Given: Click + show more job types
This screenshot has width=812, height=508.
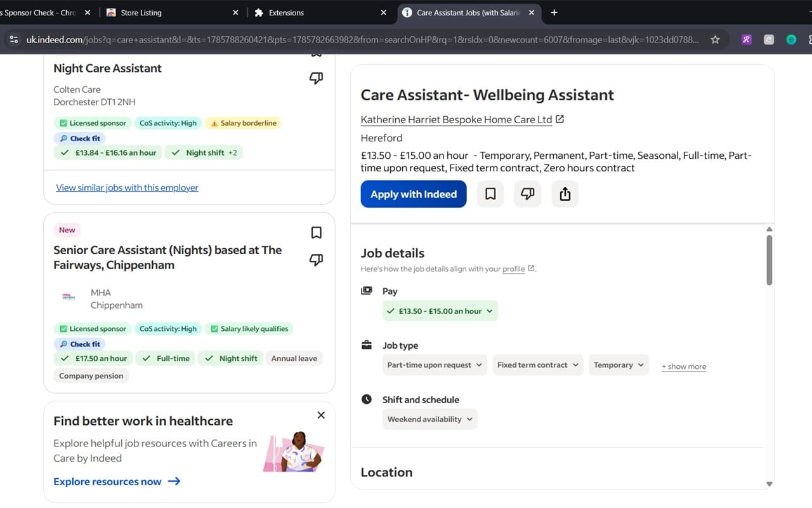Looking at the screenshot, I should tap(684, 366).
